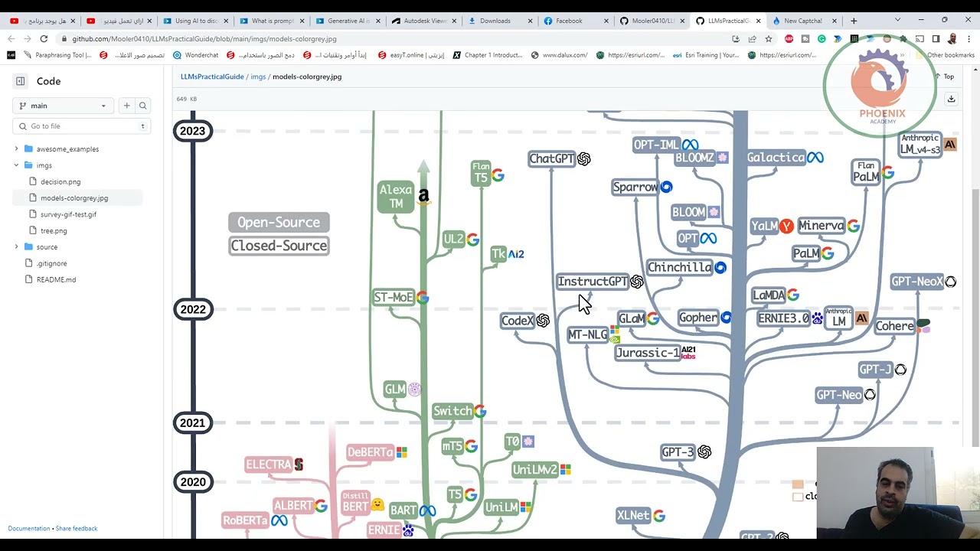The image size is (980, 551).
Task: Open Paraphrasing Tool bookmark
Action: (x=57, y=55)
